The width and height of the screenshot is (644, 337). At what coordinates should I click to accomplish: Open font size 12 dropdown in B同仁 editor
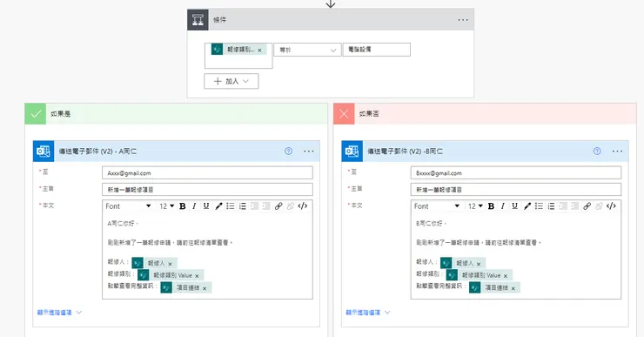(x=475, y=206)
